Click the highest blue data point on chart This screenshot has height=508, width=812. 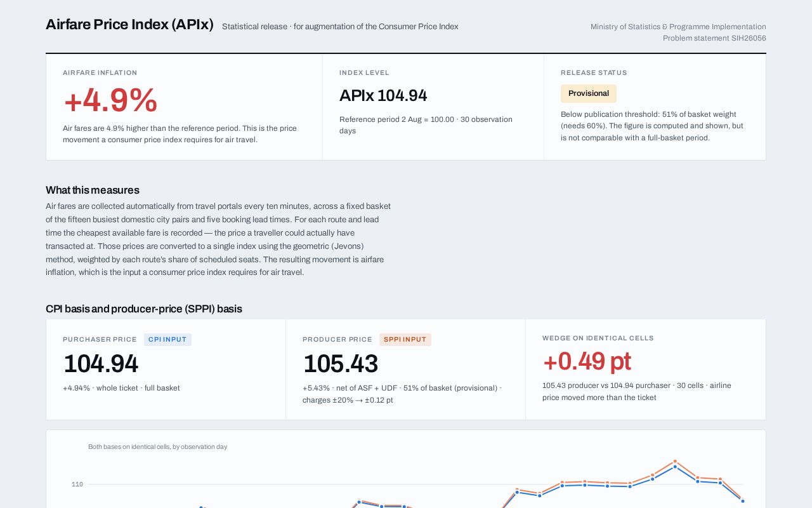pos(675,467)
